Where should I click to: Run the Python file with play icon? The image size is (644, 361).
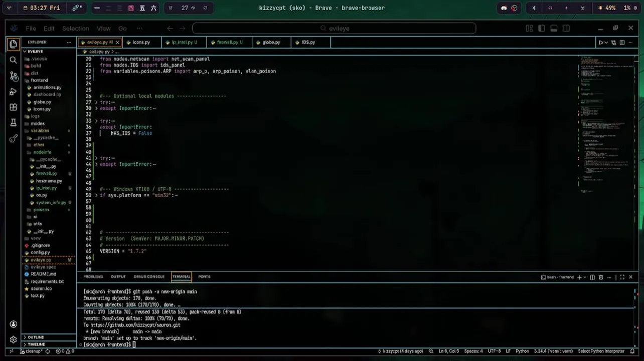coord(600,43)
